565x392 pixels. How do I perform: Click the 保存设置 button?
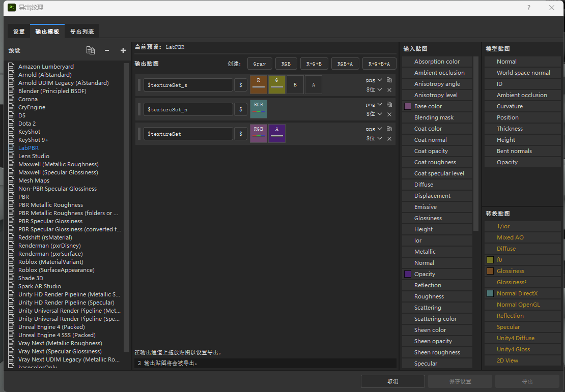(460, 381)
